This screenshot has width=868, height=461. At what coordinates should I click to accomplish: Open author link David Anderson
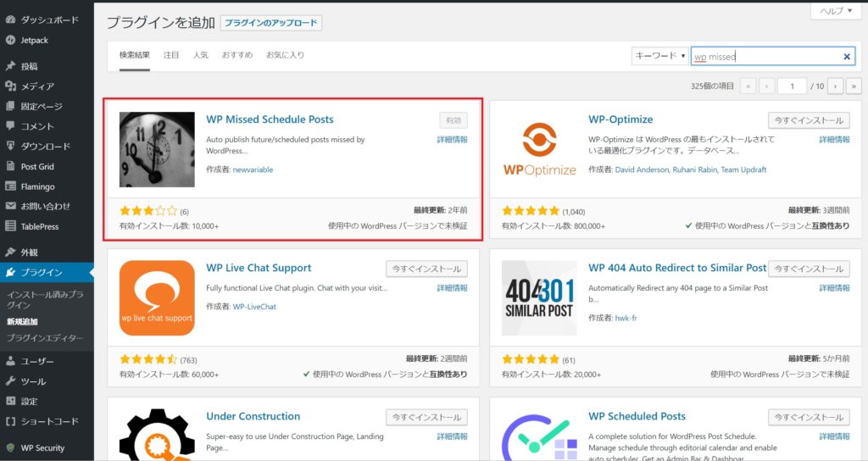643,169
